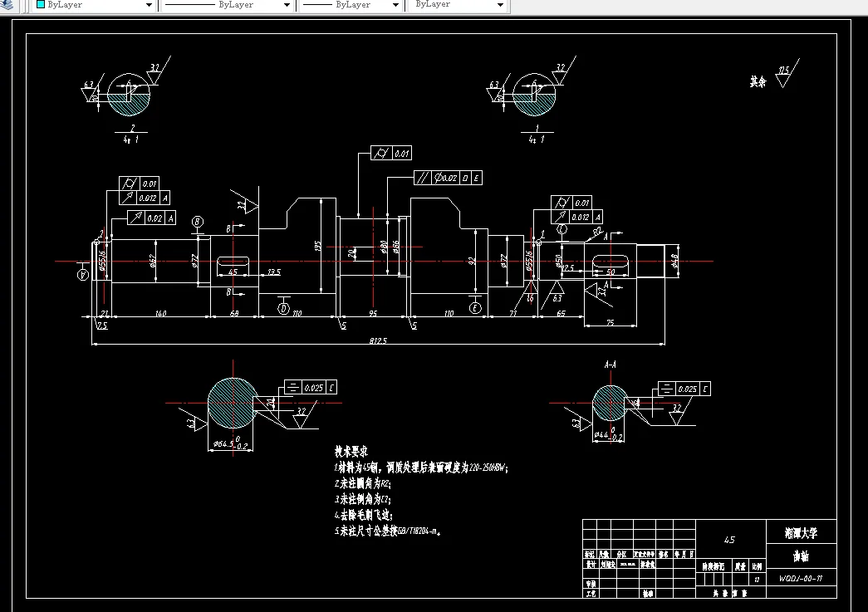Select the part name 曲轴 in title block
The image size is (868, 612).
pos(801,556)
